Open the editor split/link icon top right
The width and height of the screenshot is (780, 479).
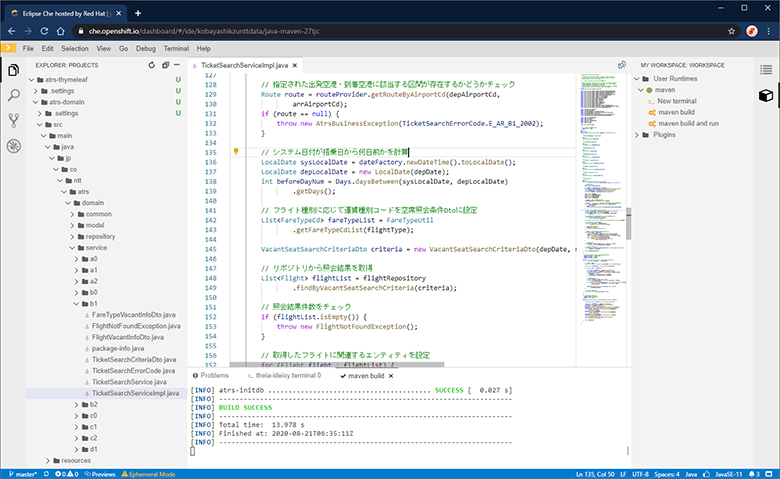point(621,65)
